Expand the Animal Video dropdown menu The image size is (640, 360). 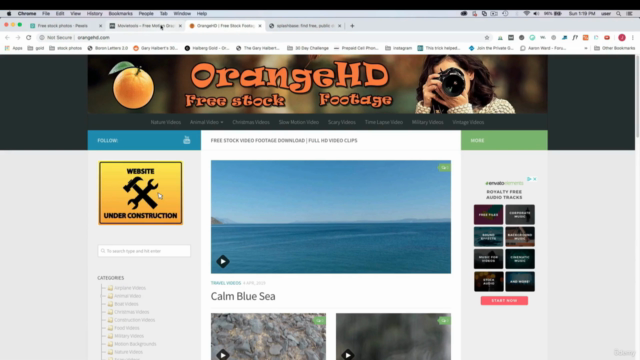coord(206,122)
